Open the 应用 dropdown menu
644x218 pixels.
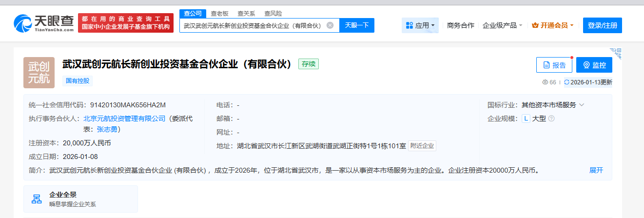[x=420, y=25]
